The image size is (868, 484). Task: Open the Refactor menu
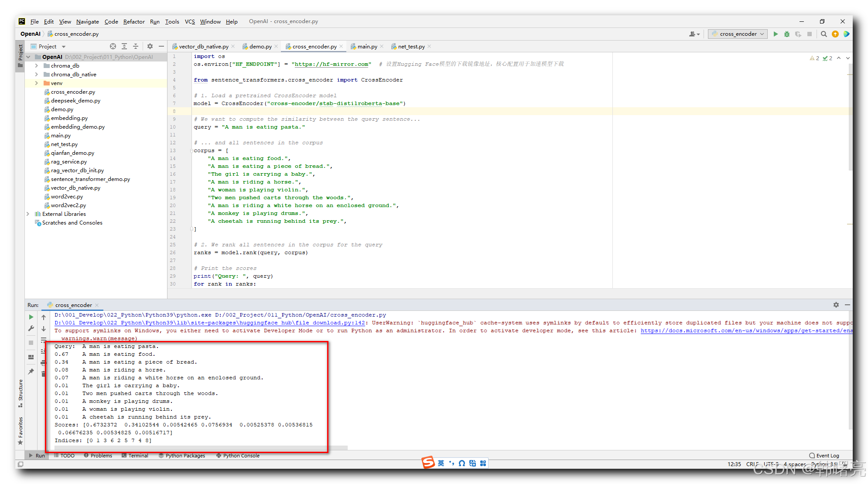(x=133, y=21)
